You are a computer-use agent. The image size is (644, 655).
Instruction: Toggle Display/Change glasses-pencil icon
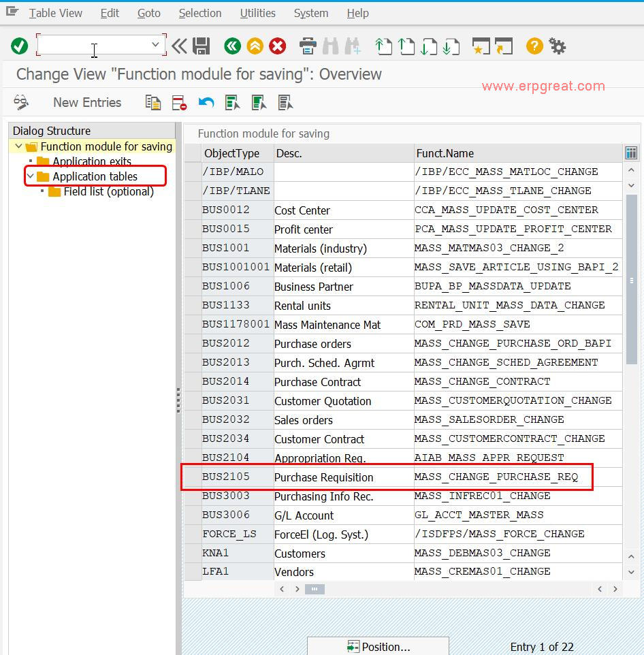(x=21, y=102)
